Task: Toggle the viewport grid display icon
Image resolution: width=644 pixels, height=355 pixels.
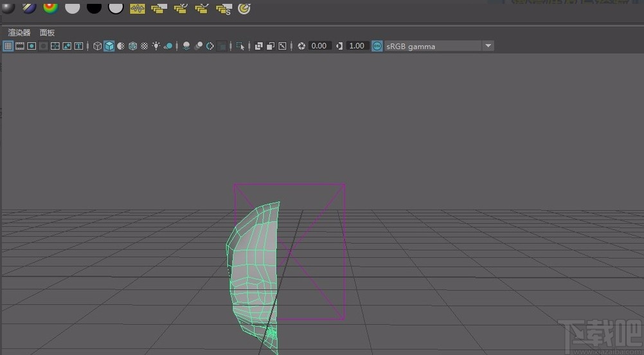Action: [x=8, y=46]
